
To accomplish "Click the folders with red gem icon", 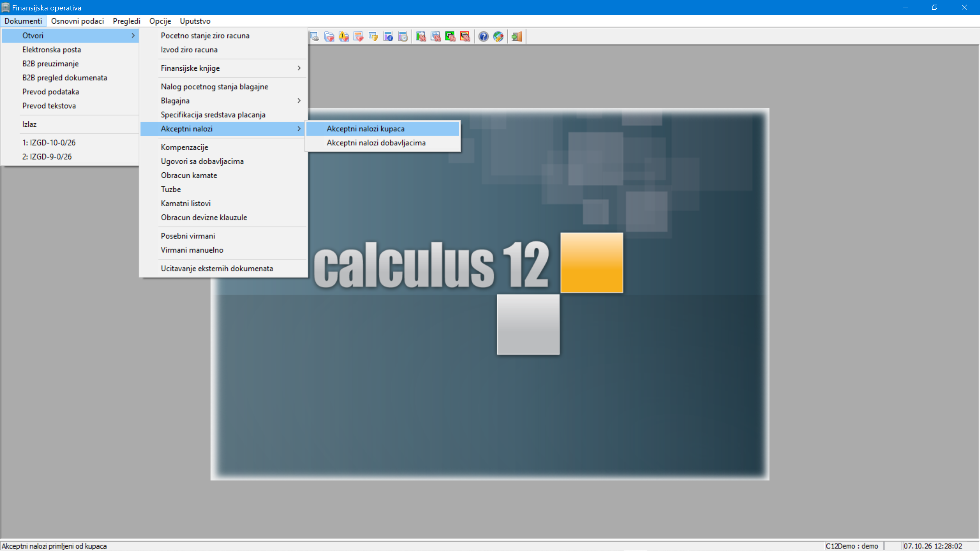I will pos(329,36).
